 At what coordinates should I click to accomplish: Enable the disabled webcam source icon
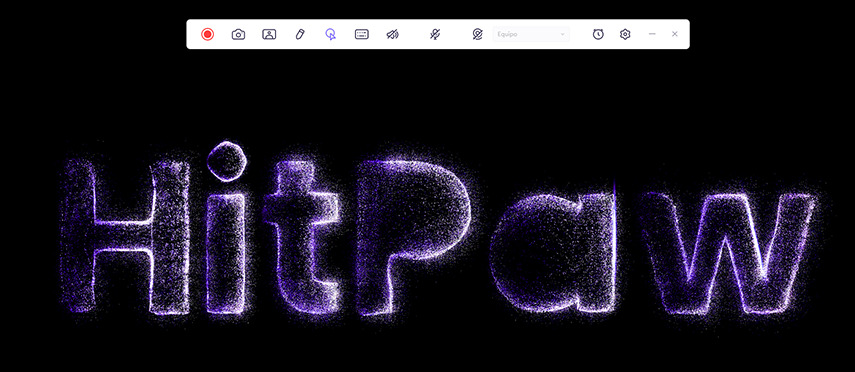[x=477, y=34]
